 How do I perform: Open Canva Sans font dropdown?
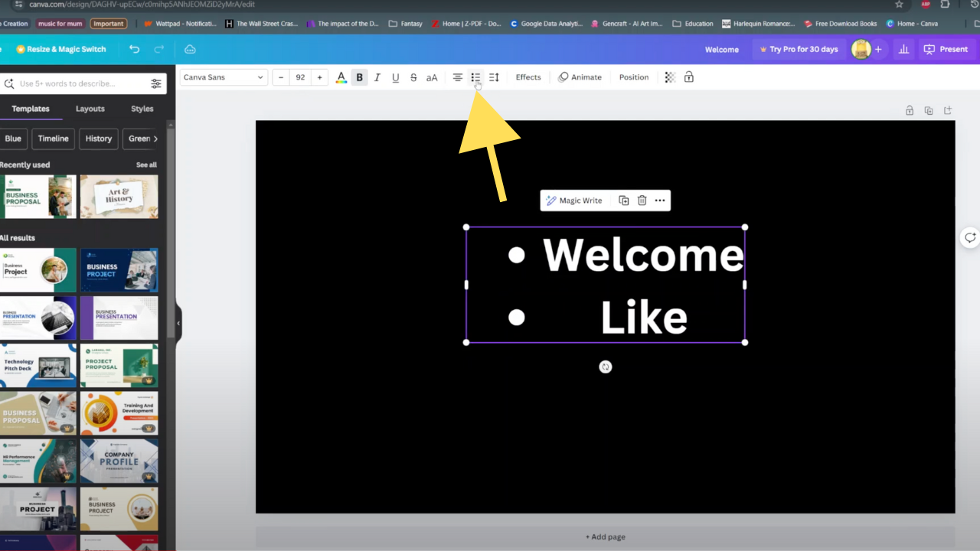pos(224,77)
